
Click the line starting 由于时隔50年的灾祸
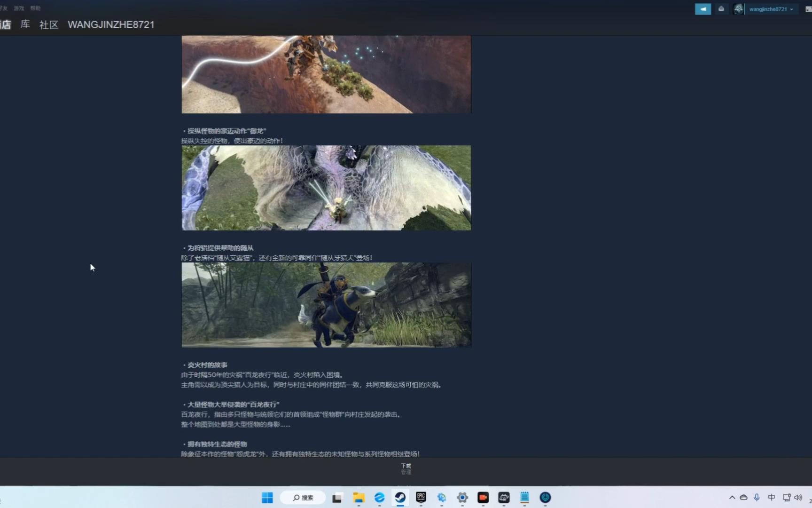(x=263, y=375)
